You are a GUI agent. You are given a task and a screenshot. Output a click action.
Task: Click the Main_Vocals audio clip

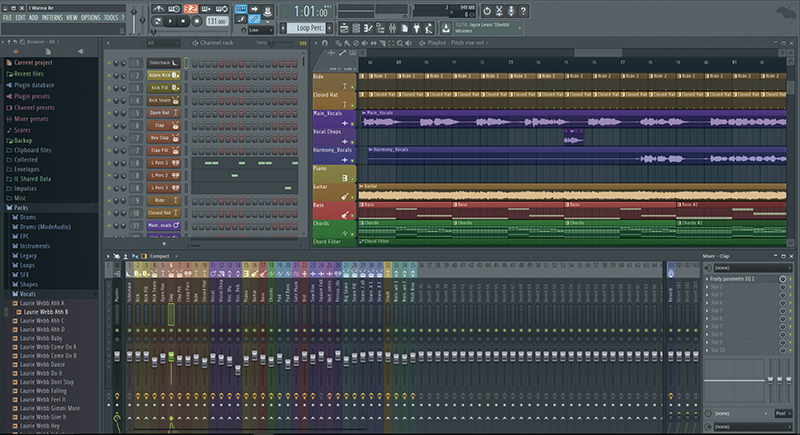573,119
